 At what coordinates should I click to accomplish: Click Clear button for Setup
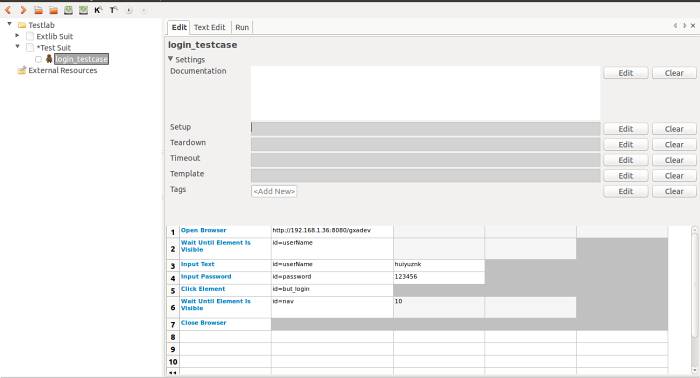[674, 129]
